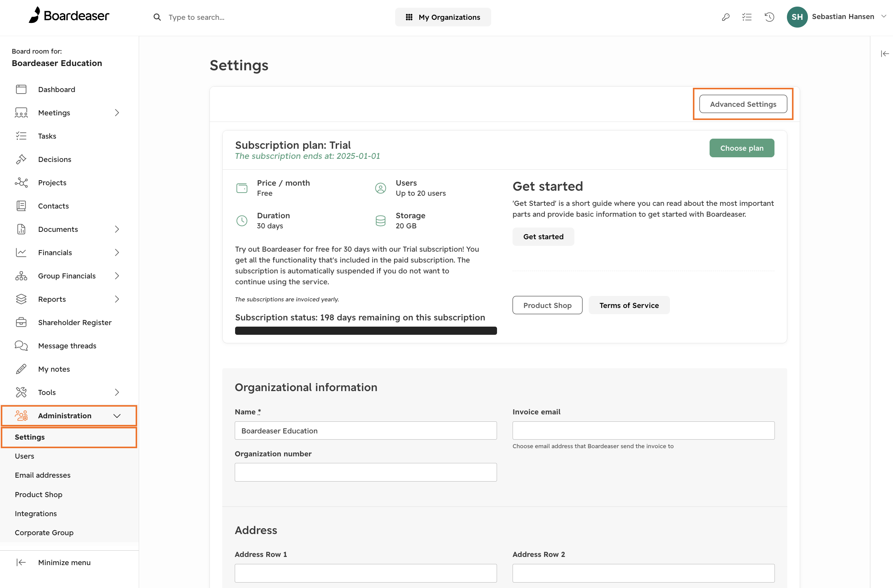Click the Minimize menu arrow icon
Viewport: 893px width, 588px height.
pos(21,562)
